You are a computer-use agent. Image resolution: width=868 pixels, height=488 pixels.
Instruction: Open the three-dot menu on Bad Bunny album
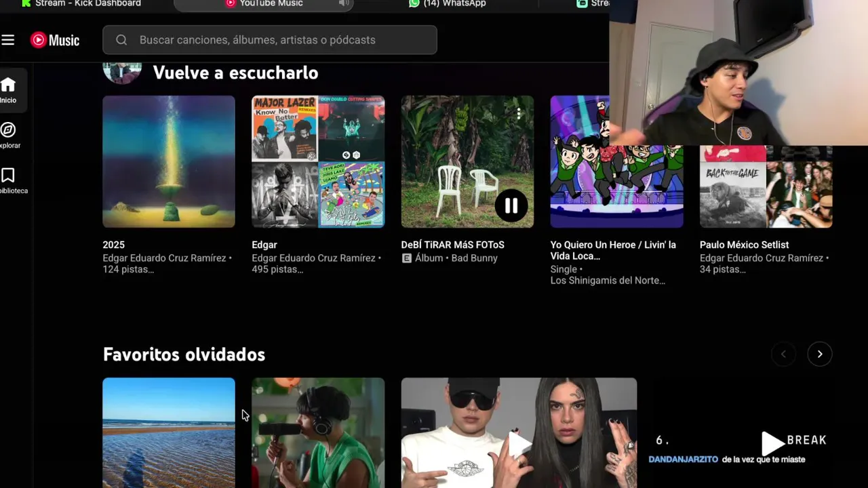(519, 113)
